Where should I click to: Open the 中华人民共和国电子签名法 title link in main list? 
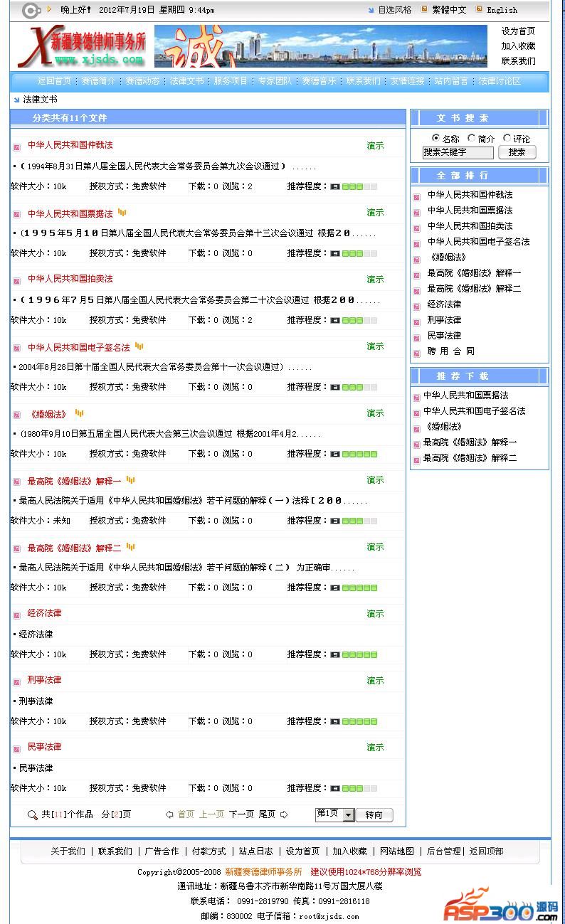[79, 348]
